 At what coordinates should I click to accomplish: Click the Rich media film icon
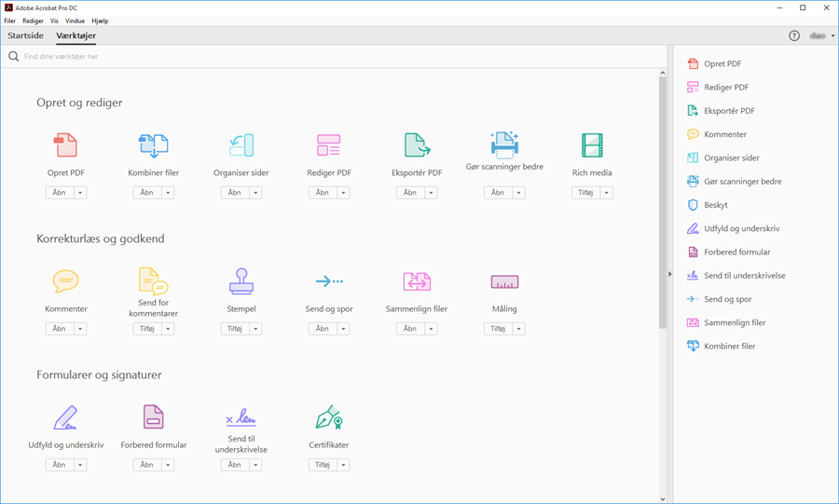(592, 144)
